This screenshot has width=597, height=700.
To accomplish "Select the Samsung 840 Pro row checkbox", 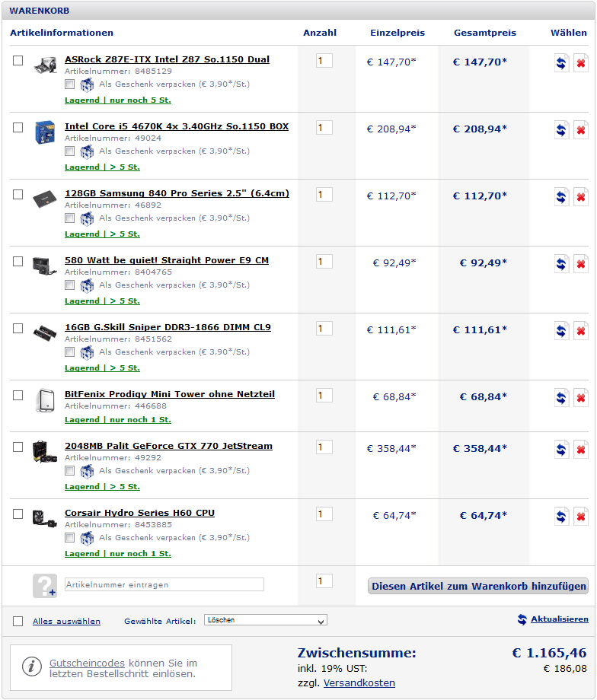I will point(18,194).
